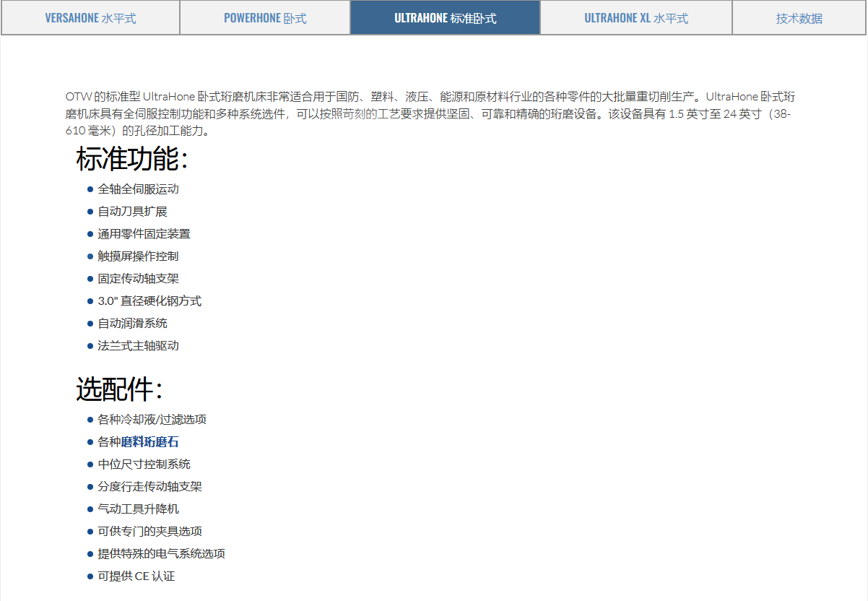This screenshot has height=601, width=868.
Task: Click the 可提供 CE 认证 list item
Action: [x=136, y=576]
